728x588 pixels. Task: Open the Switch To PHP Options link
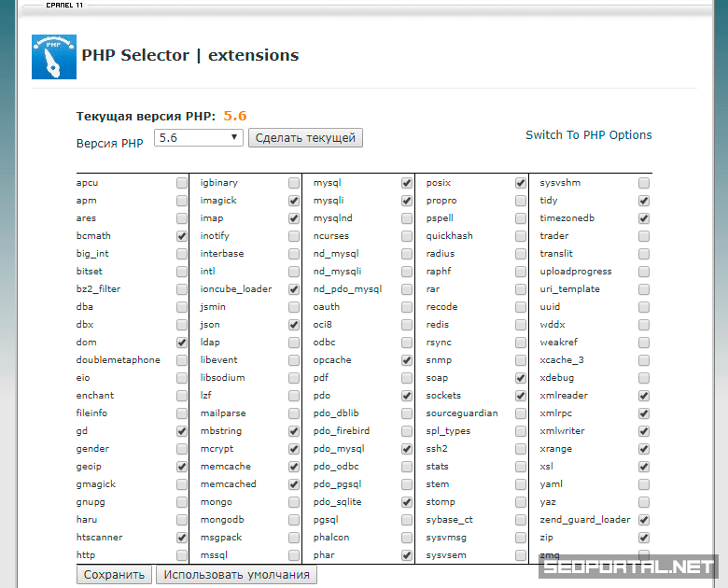588,135
